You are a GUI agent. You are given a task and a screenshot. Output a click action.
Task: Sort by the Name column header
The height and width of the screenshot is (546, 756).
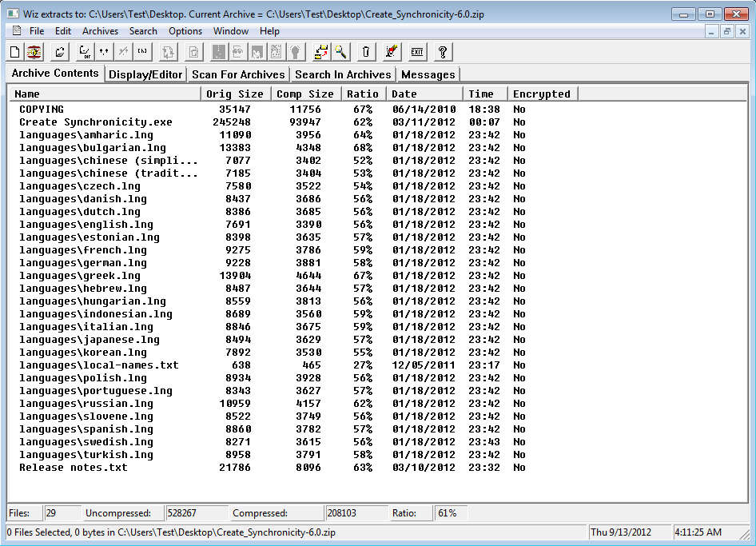(x=105, y=94)
